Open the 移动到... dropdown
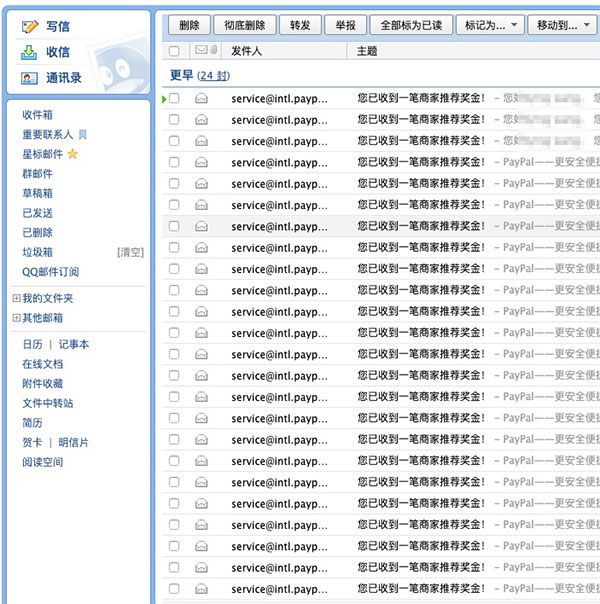The width and height of the screenshot is (600, 604). coord(563,25)
